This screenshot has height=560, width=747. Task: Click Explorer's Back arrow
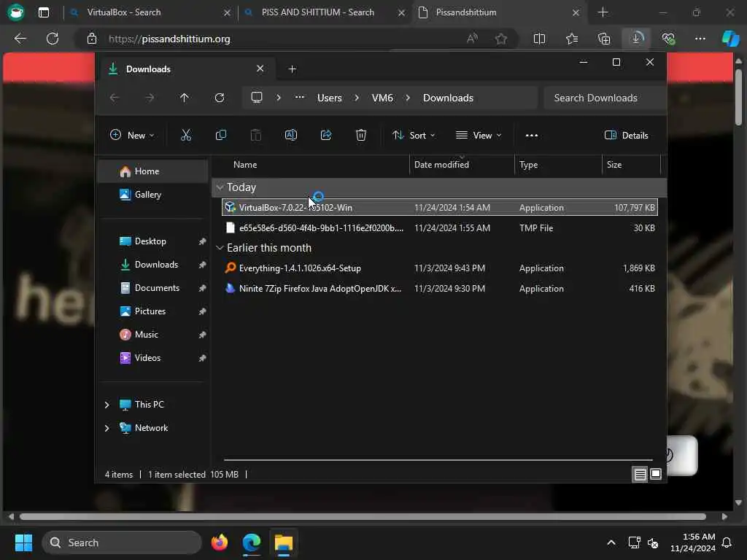115,98
